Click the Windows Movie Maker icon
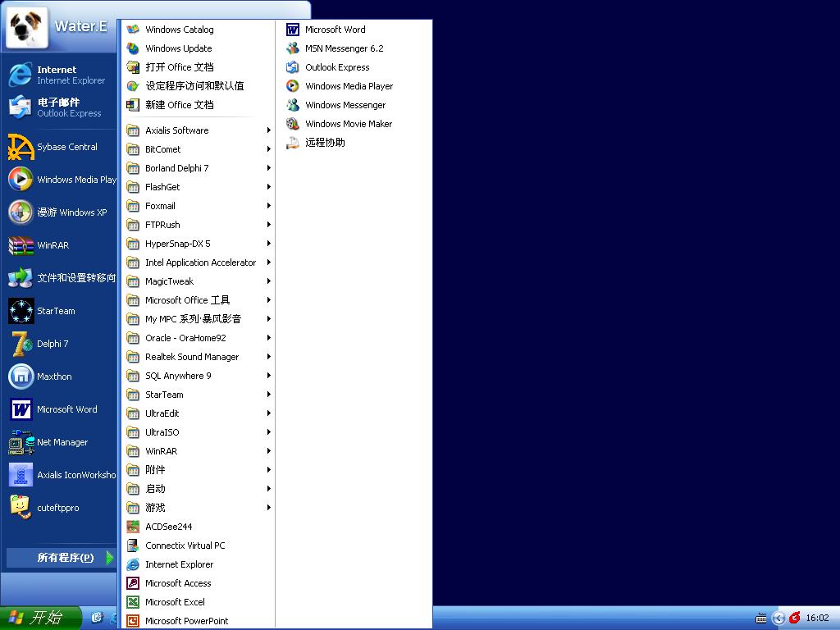This screenshot has width=840, height=630. (293, 124)
